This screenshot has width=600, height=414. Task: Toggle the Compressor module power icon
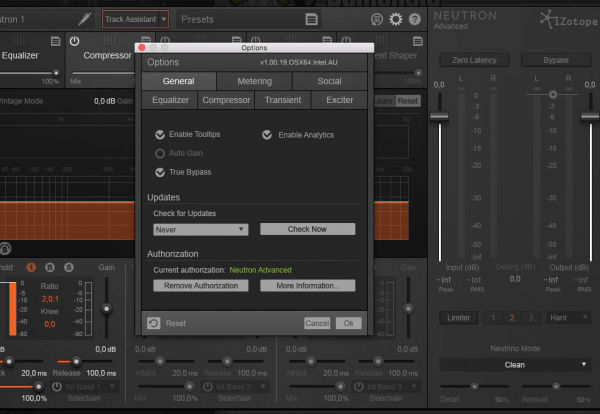[x=75, y=41]
